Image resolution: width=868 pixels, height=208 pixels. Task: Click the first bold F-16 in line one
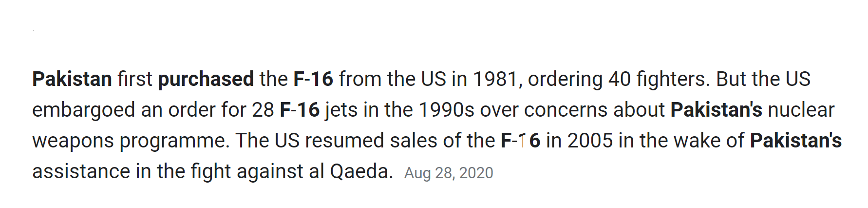[313, 79]
